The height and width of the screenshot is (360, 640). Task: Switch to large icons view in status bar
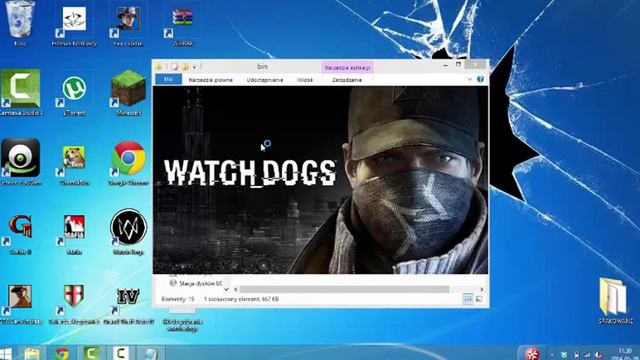479,299
